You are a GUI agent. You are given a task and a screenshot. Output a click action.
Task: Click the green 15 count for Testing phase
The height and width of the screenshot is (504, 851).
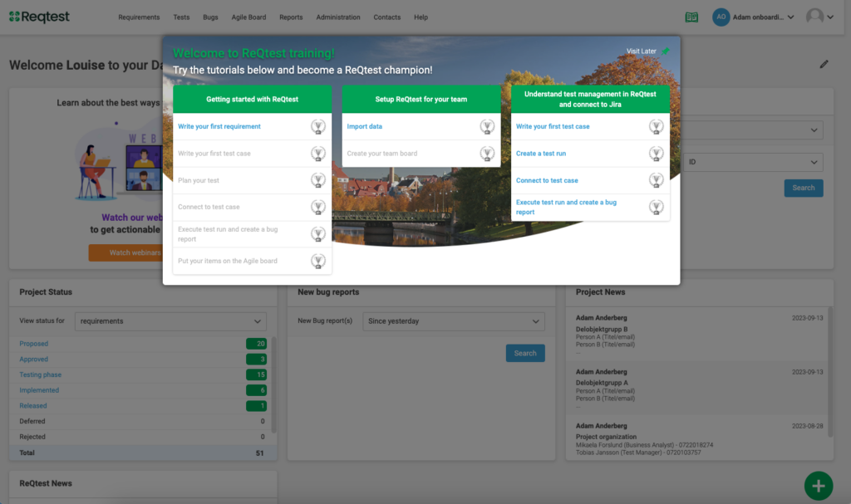click(x=256, y=374)
